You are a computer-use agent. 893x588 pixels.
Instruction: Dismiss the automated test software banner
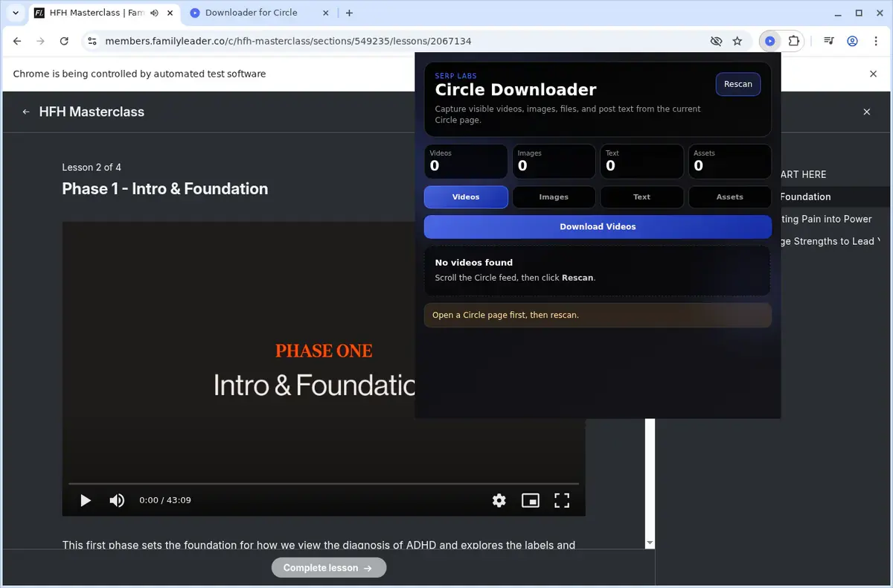(x=874, y=74)
